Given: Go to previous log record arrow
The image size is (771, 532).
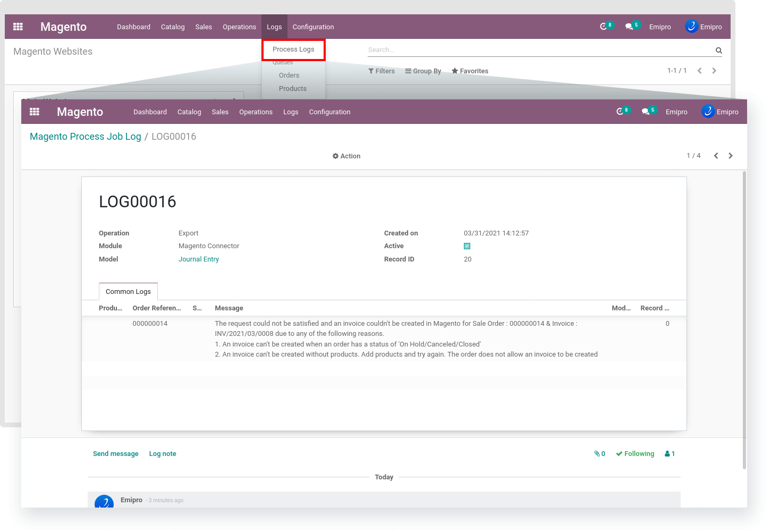Looking at the screenshot, I should (716, 156).
